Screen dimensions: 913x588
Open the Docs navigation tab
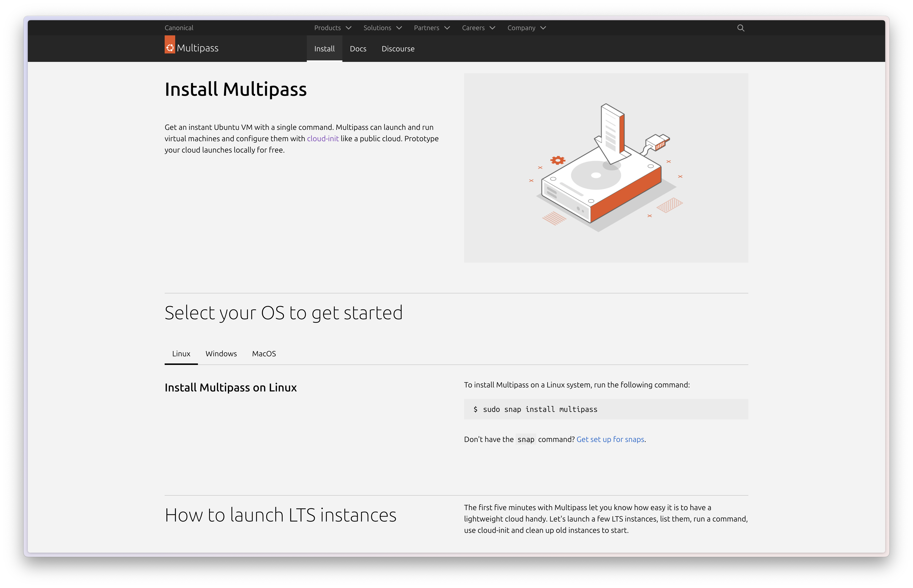point(358,49)
